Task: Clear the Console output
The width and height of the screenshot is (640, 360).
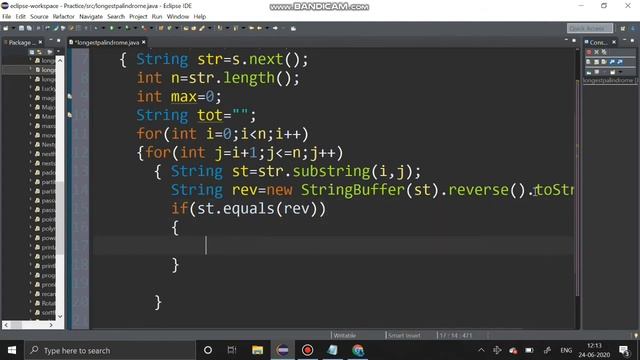Action: tap(588, 62)
